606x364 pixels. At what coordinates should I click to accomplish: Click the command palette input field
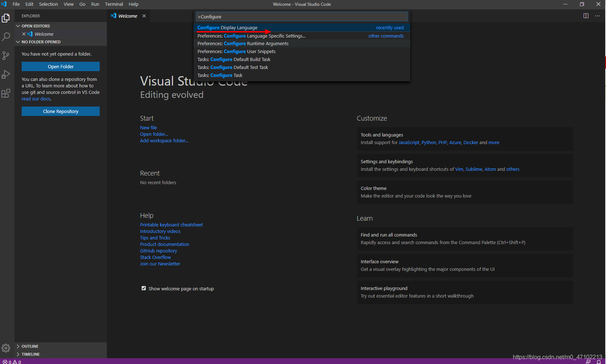pyautogui.click(x=302, y=17)
